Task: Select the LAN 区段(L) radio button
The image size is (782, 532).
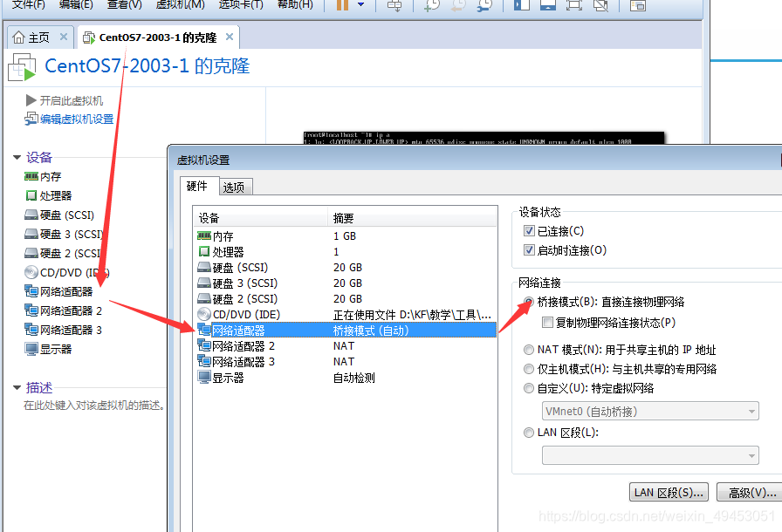Action: coord(529,433)
